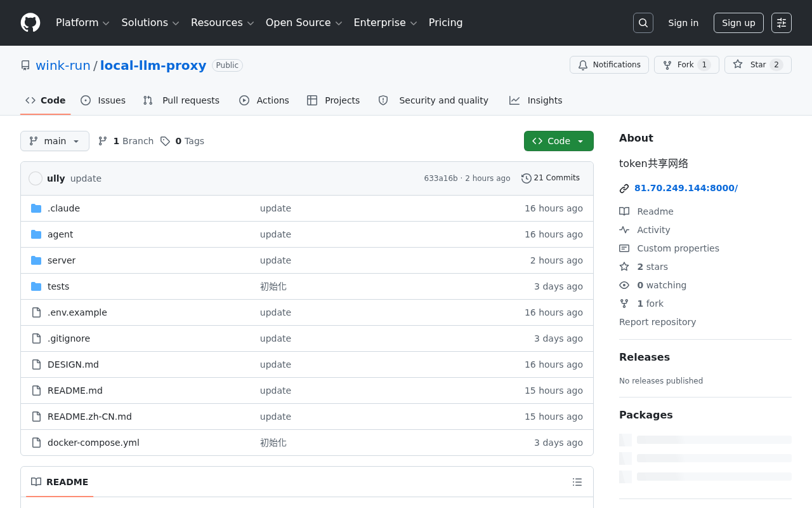Open the Pricing link
This screenshot has height=508, width=812.
point(446,23)
